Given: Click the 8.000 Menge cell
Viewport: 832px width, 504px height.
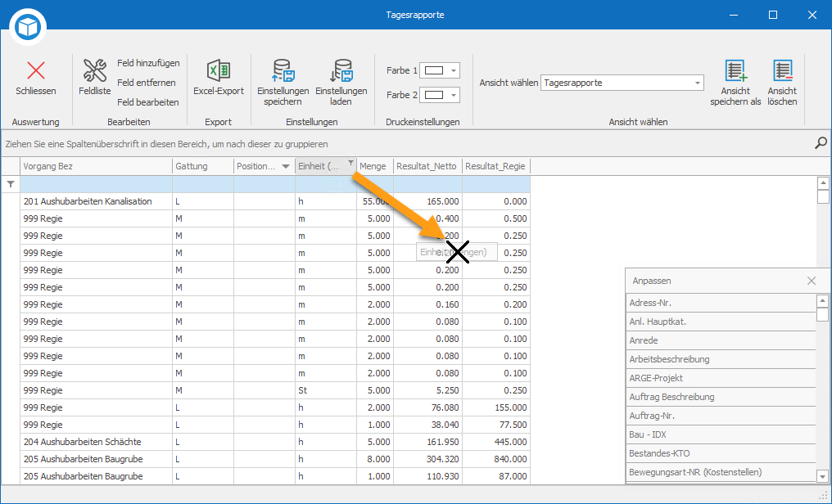Looking at the screenshot, I should point(374,459).
